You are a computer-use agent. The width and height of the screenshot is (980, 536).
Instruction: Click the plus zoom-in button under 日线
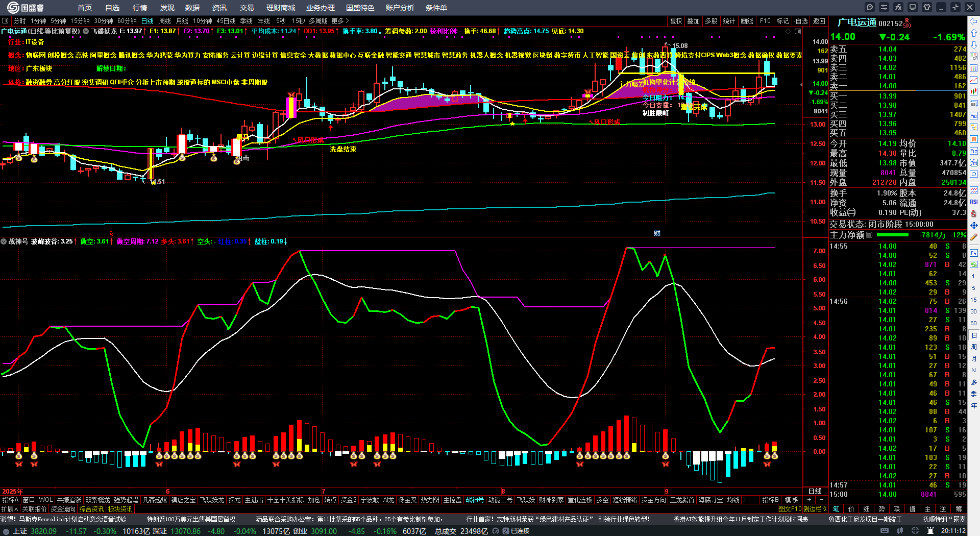point(809,500)
